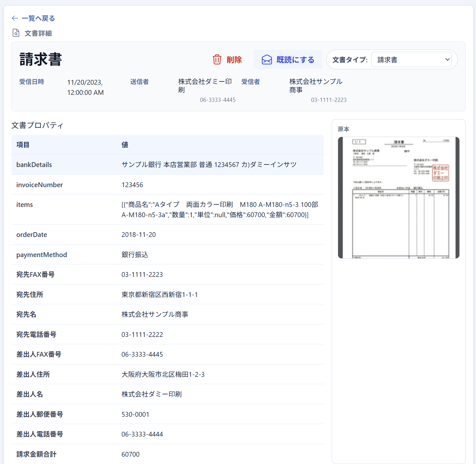
Task: Select the orderDate row 2018-11-20
Action: pyautogui.click(x=138, y=234)
